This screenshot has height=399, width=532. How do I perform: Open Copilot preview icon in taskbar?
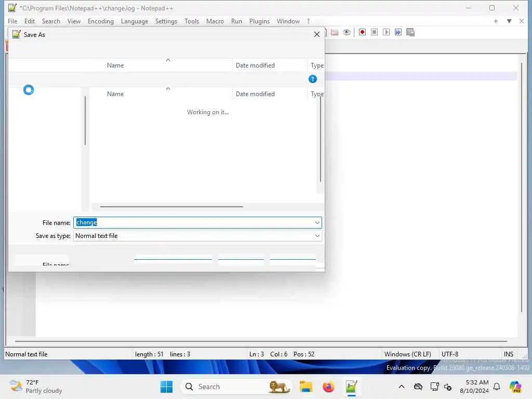point(515,387)
